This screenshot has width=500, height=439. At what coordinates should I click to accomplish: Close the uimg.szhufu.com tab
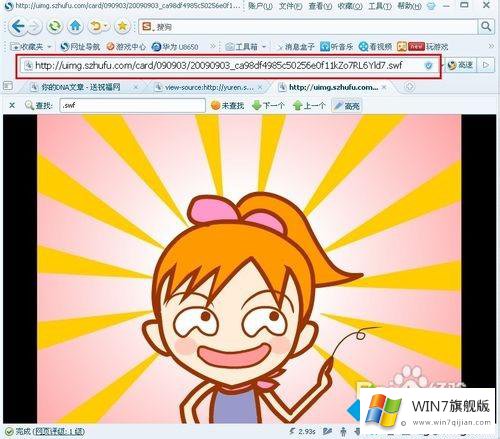point(384,87)
